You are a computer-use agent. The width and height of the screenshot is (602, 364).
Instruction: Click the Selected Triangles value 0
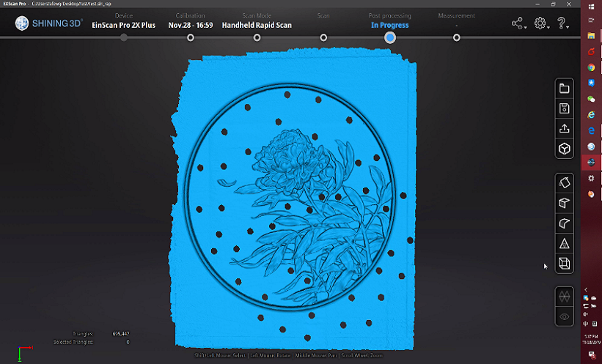tap(128, 342)
